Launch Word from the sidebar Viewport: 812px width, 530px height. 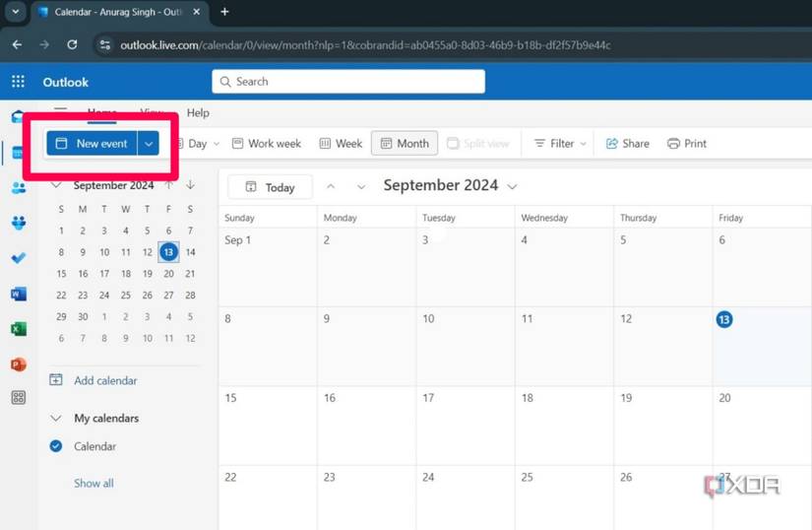19,294
